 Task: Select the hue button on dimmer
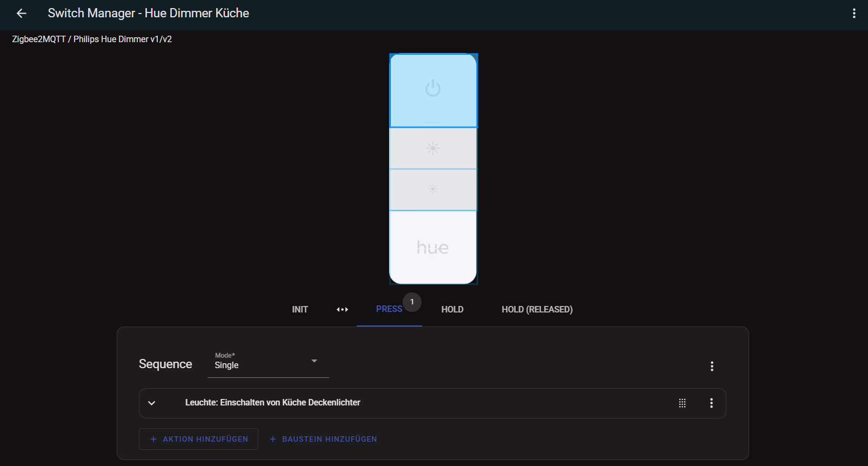click(x=433, y=247)
